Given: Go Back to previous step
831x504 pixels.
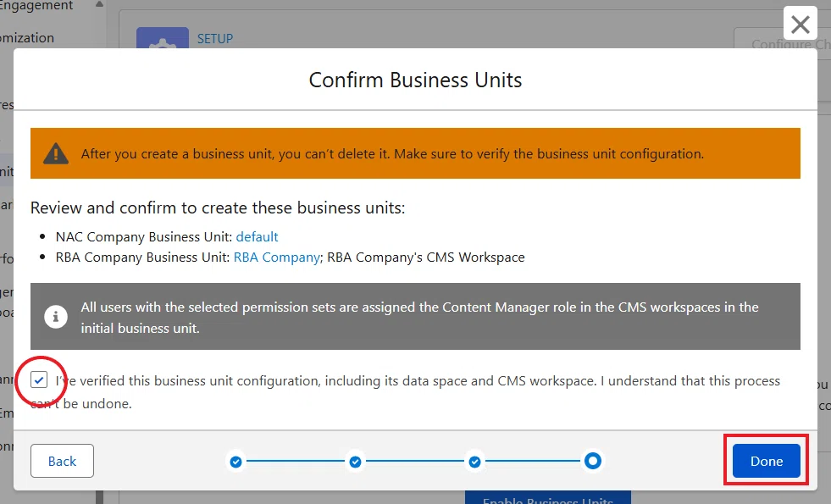Looking at the screenshot, I should click(62, 461).
